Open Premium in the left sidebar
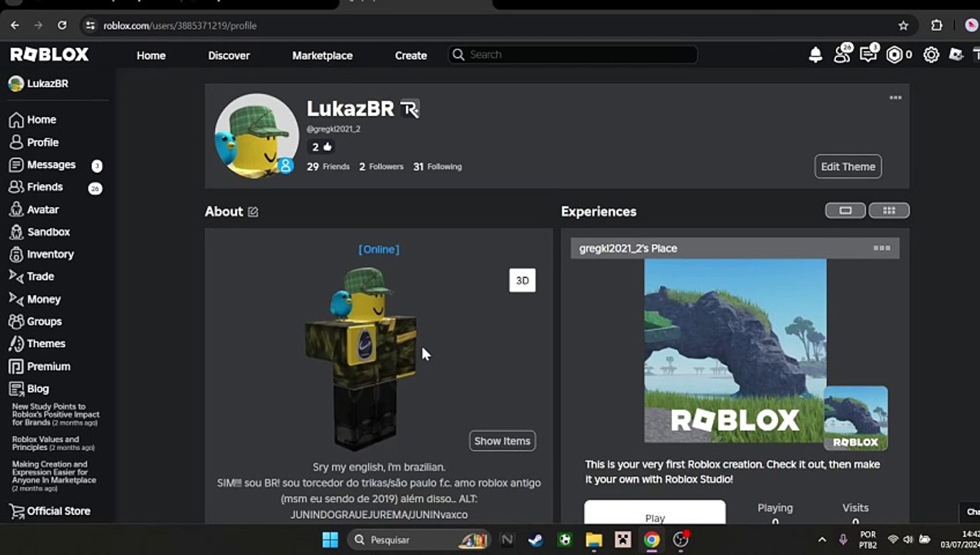This screenshot has height=555, width=980. coord(39,366)
